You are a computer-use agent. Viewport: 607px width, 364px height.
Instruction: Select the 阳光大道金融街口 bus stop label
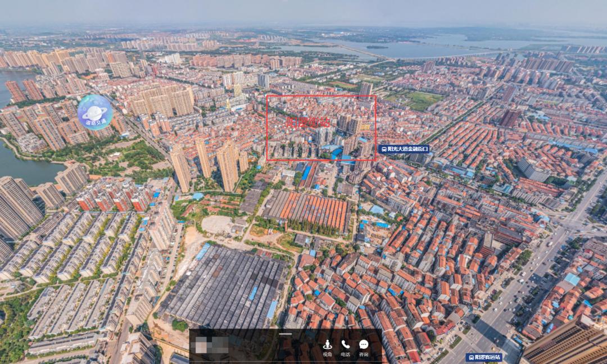click(x=404, y=149)
